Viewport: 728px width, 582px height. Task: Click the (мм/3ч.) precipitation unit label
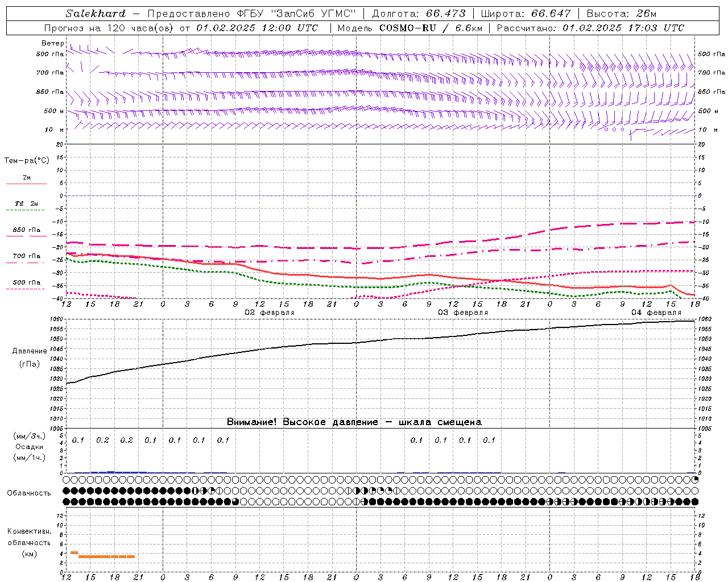point(30,436)
